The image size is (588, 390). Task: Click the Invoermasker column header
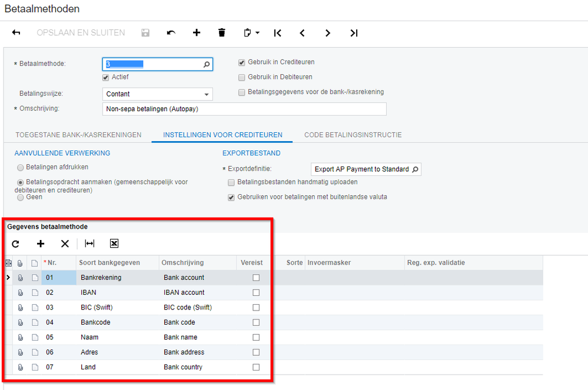coord(355,263)
